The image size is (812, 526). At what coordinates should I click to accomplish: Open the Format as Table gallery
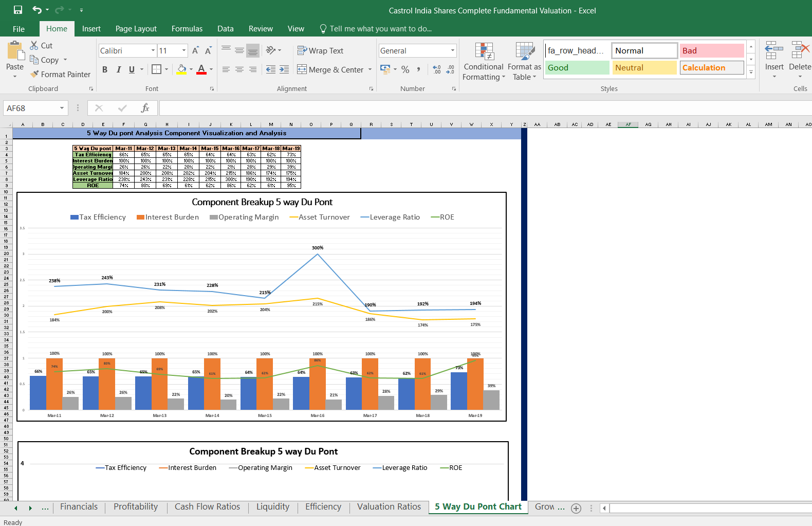coord(524,61)
